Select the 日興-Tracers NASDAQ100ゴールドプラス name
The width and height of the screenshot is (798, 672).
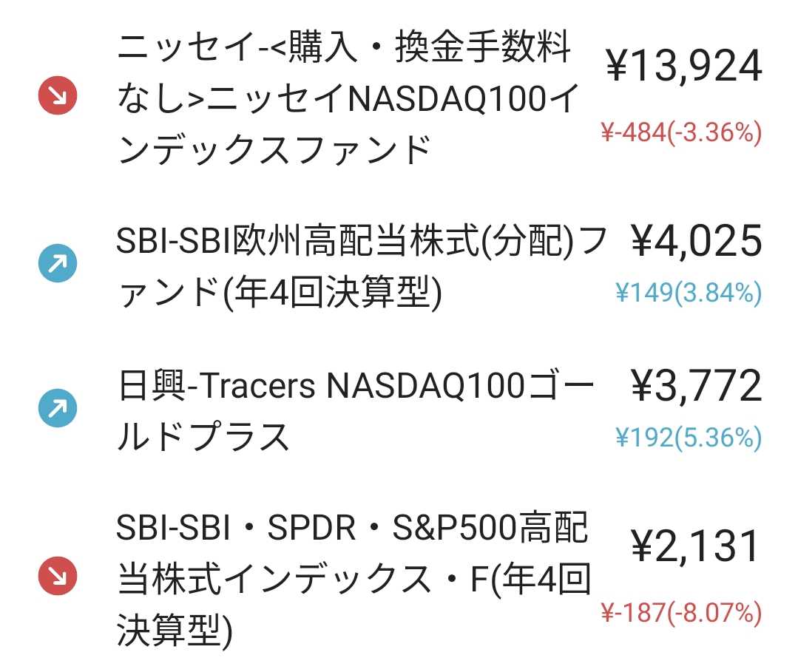point(355,411)
